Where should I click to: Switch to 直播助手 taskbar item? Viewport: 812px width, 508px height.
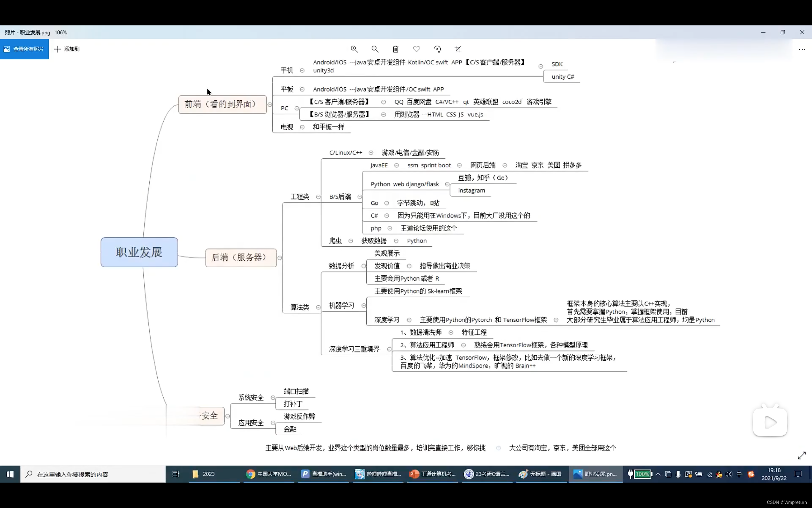point(324,474)
